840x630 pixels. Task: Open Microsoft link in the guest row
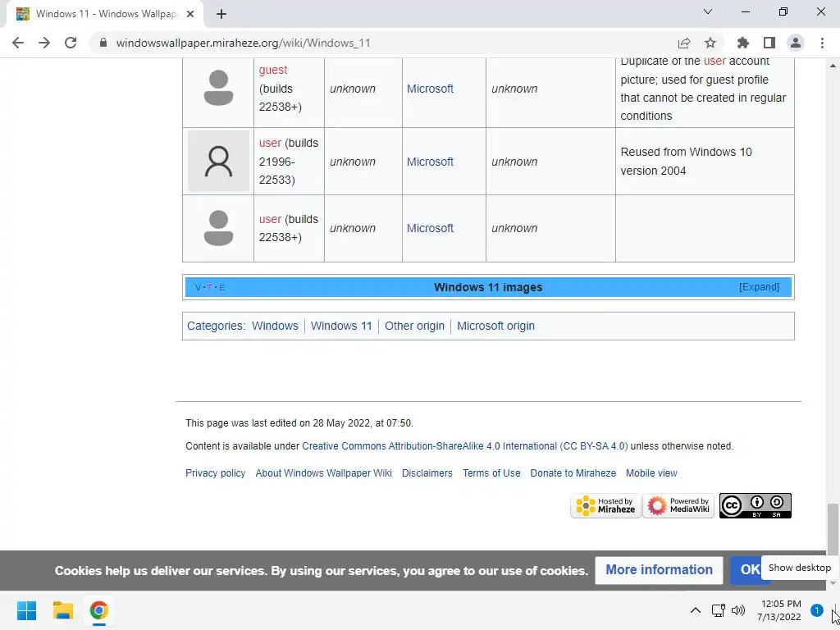point(430,89)
